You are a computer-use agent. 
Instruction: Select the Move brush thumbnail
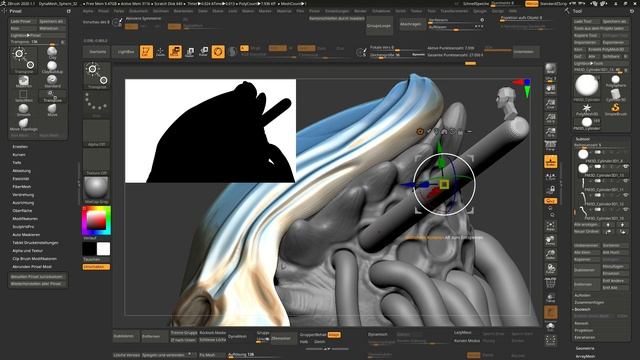click(x=52, y=109)
